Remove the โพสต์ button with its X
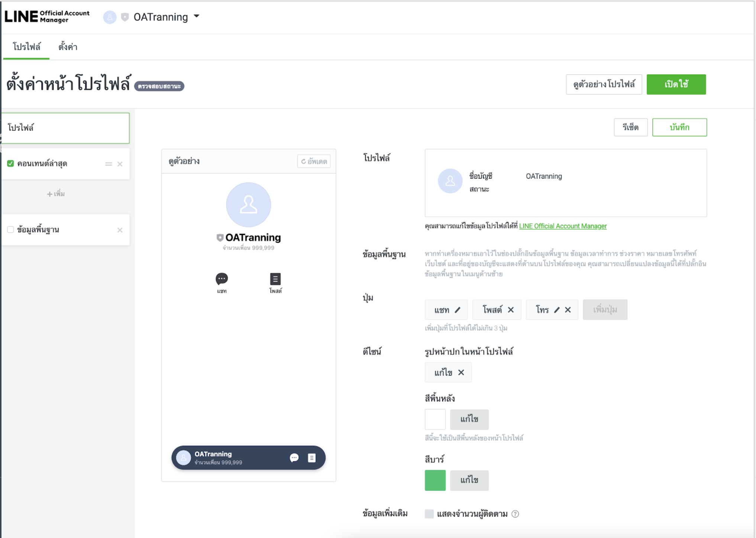The height and width of the screenshot is (538, 756). [511, 310]
